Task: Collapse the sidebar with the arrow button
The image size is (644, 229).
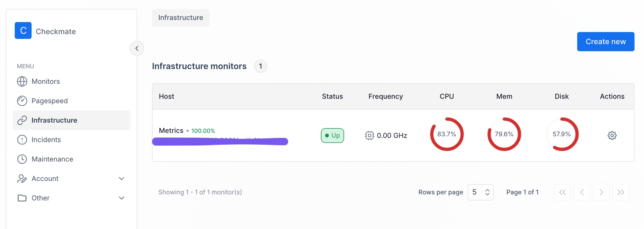Action: 137,48
